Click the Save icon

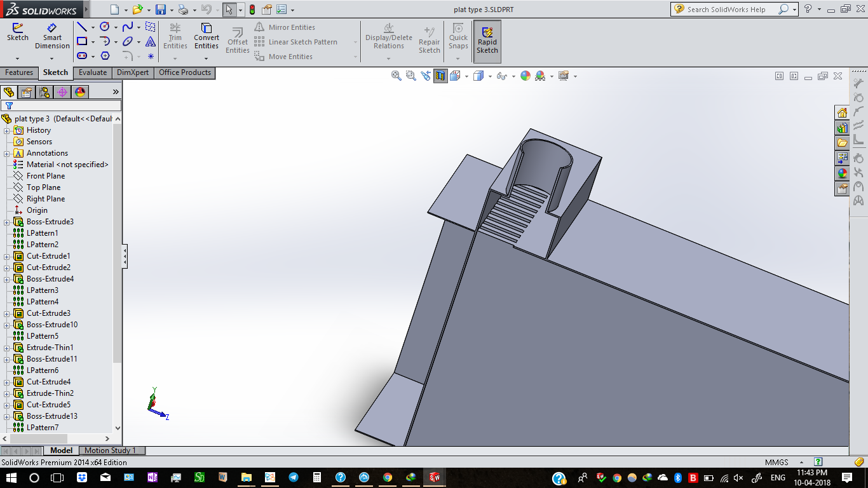click(x=161, y=10)
